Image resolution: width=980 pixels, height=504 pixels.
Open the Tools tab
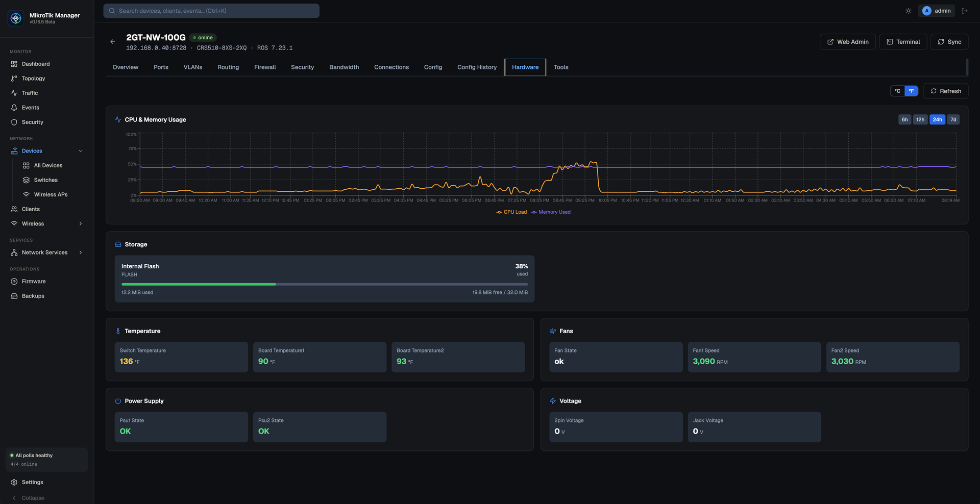(561, 67)
